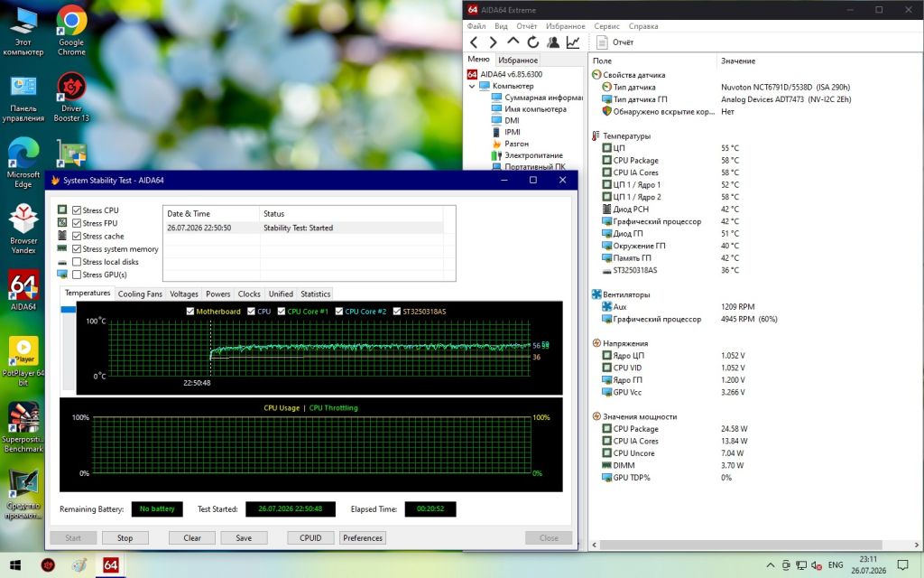The width and height of the screenshot is (924, 578).
Task: Open PotPlayer 64 bit desktop icon
Action: point(23,361)
